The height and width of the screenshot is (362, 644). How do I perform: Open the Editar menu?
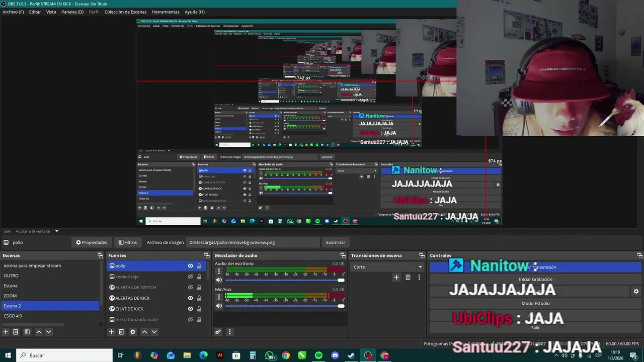(35, 12)
